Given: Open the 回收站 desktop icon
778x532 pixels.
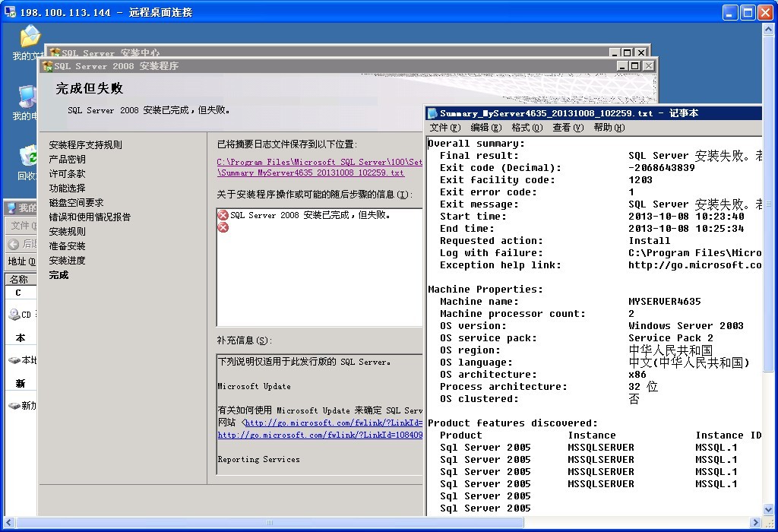Looking at the screenshot, I should click(x=29, y=156).
